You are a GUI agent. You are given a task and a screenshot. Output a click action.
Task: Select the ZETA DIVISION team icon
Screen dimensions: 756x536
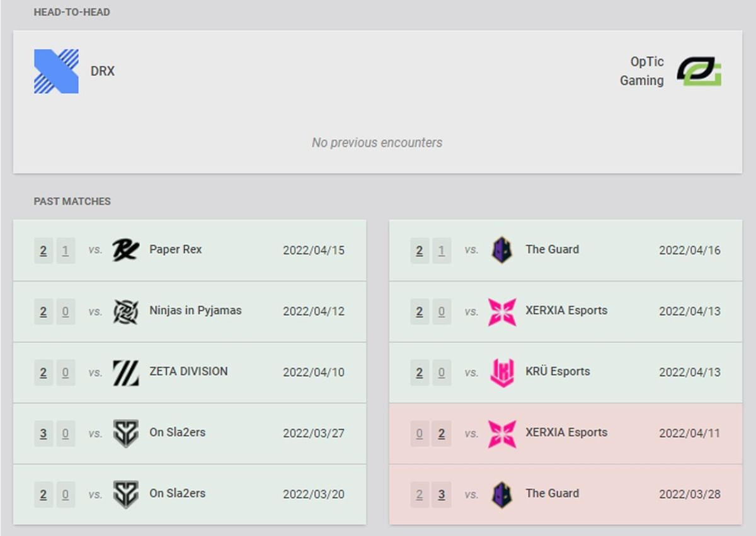[x=125, y=372]
